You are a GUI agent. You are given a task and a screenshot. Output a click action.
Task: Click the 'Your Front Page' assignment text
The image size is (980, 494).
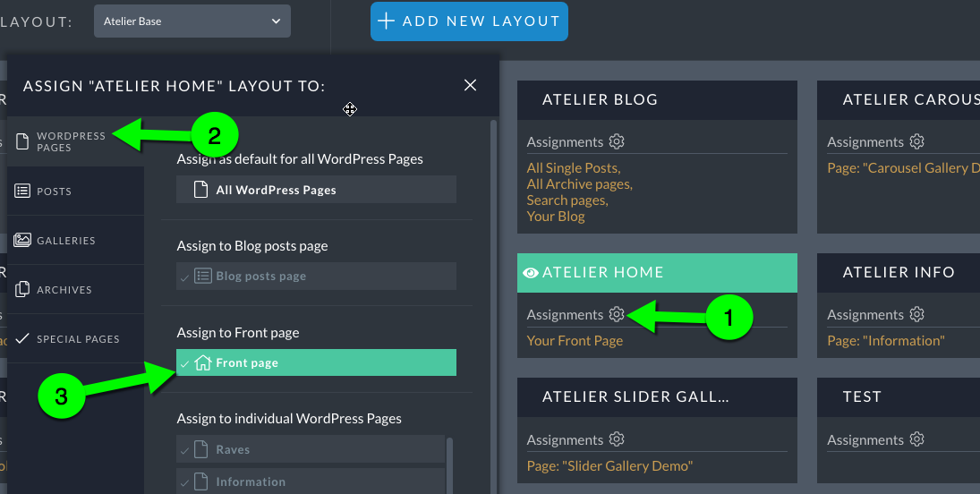[575, 341]
